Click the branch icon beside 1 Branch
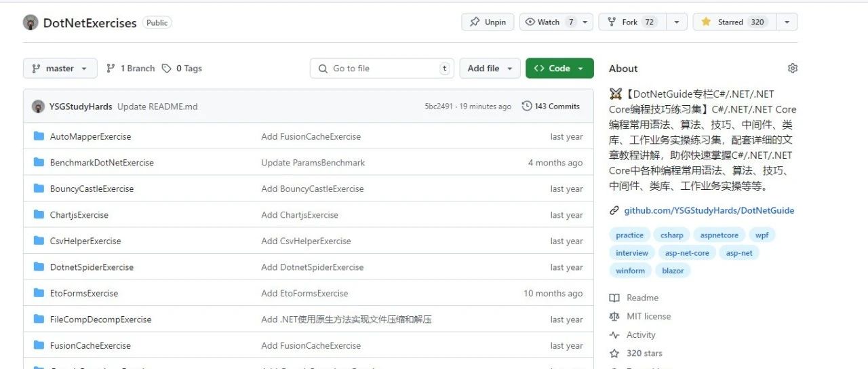868x369 pixels. (111, 69)
